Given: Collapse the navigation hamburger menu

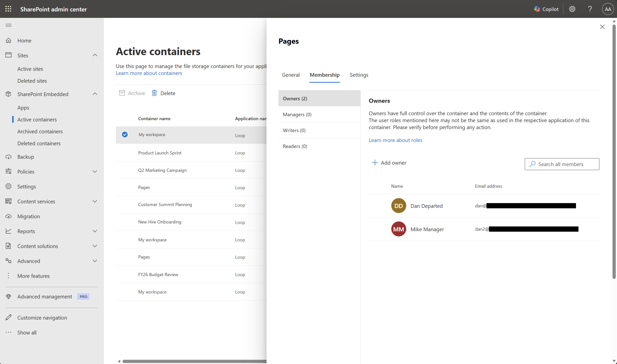Looking at the screenshot, I should click(8, 25).
